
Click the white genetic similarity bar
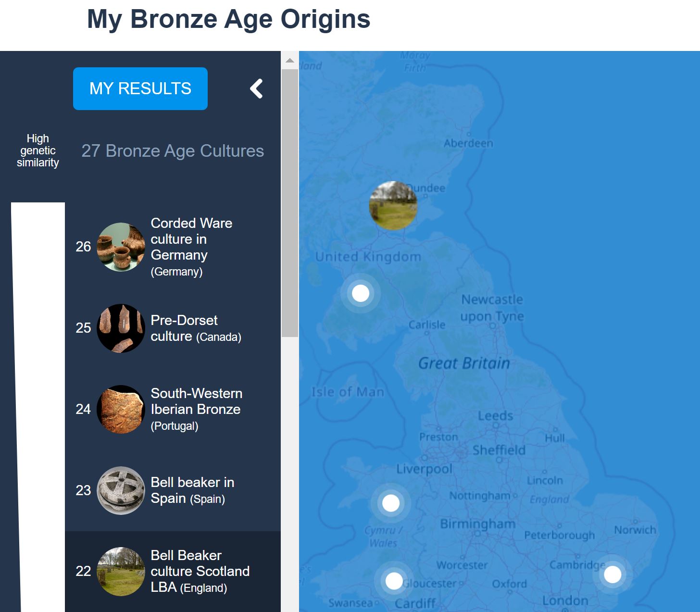tap(38, 407)
